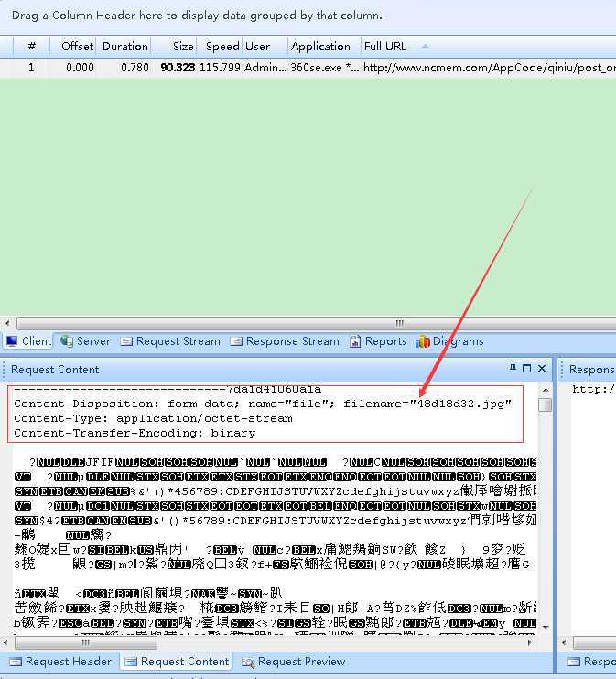Maximize the Request Content panel
616x679 pixels.
(x=527, y=369)
